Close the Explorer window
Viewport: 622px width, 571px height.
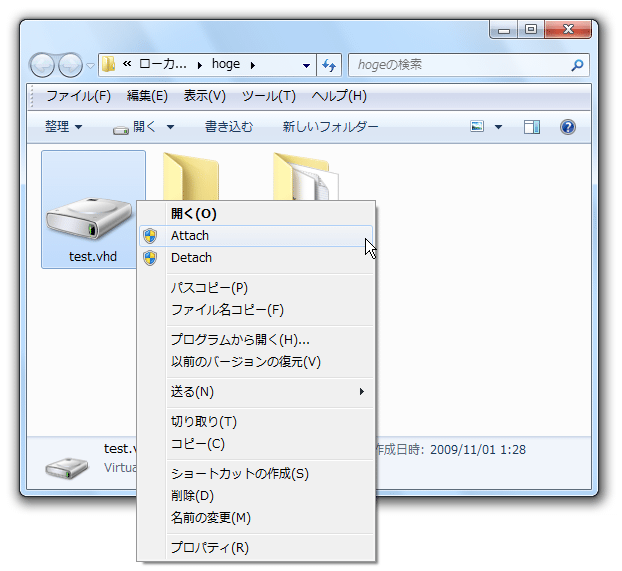(568, 29)
